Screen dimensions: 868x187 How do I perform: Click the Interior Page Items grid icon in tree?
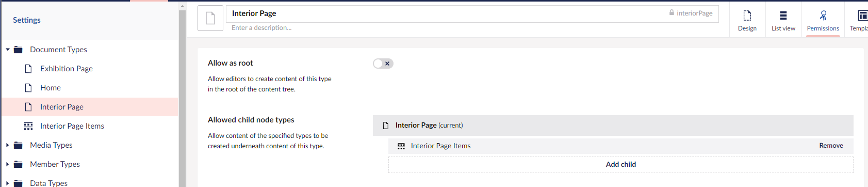pyautogui.click(x=28, y=126)
